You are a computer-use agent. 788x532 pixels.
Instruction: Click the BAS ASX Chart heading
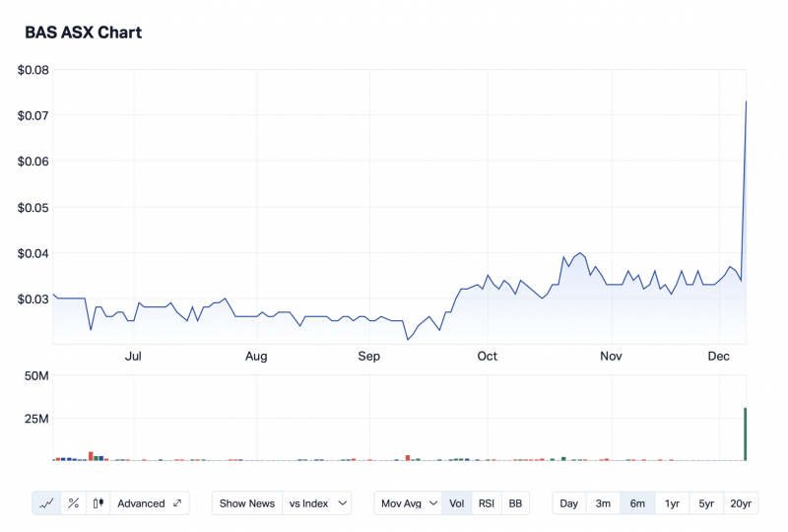pos(83,33)
